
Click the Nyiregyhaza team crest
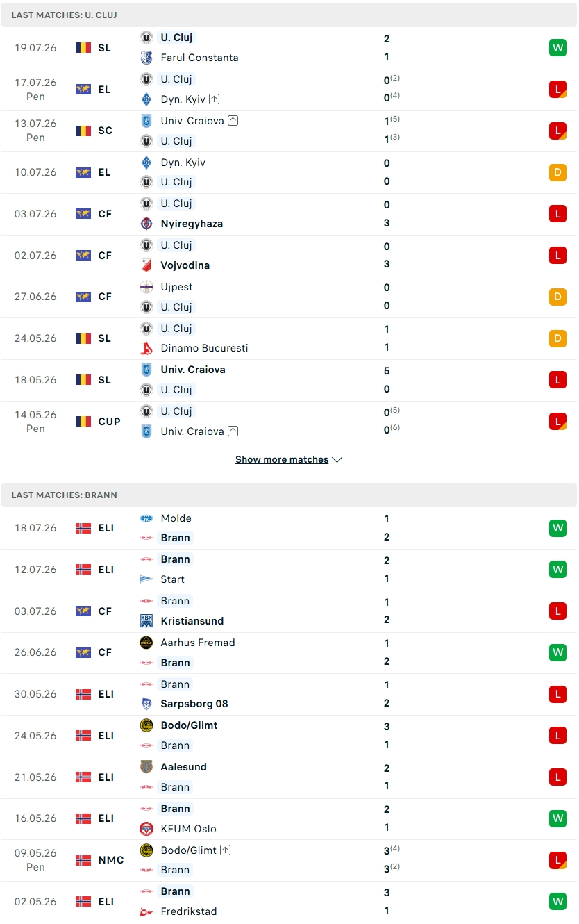pos(146,224)
